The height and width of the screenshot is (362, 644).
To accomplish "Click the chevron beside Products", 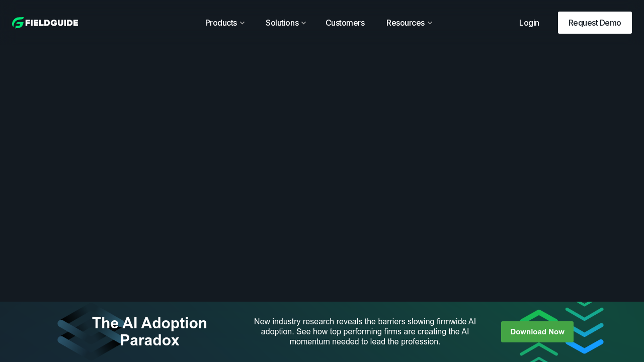I will (242, 23).
